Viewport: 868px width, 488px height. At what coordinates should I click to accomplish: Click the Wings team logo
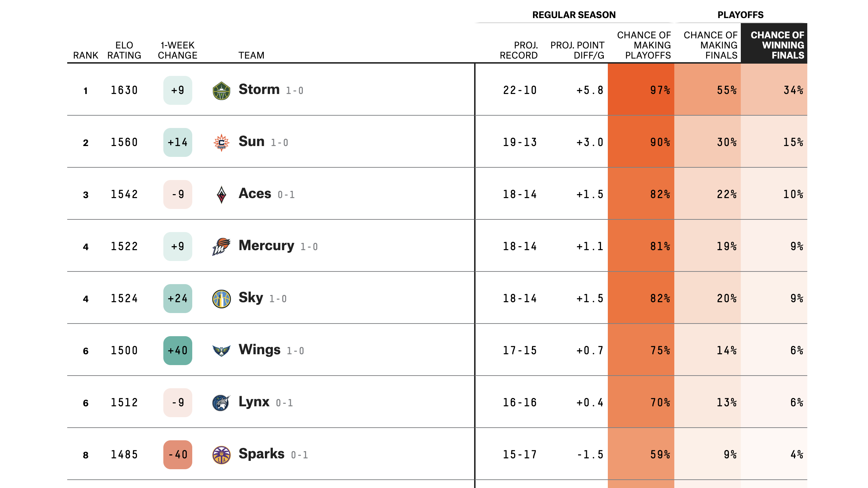coord(221,351)
